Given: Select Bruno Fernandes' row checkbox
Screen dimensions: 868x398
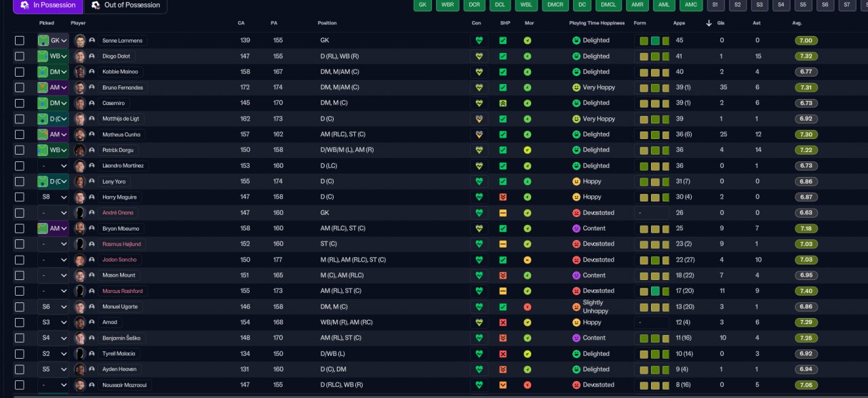Looking at the screenshot, I should 20,87.
